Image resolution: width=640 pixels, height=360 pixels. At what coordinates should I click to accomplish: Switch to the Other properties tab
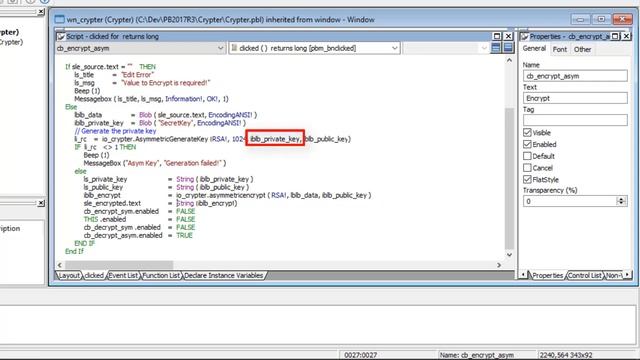[x=582, y=49]
